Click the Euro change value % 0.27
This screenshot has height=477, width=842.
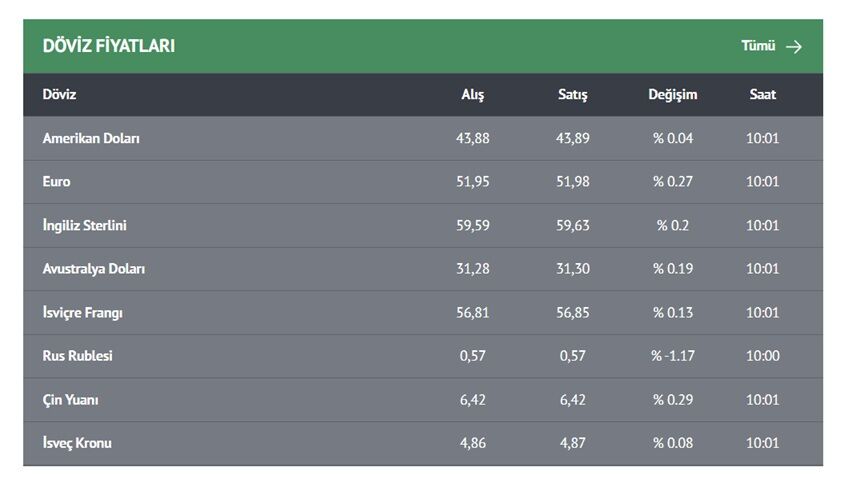(x=673, y=182)
